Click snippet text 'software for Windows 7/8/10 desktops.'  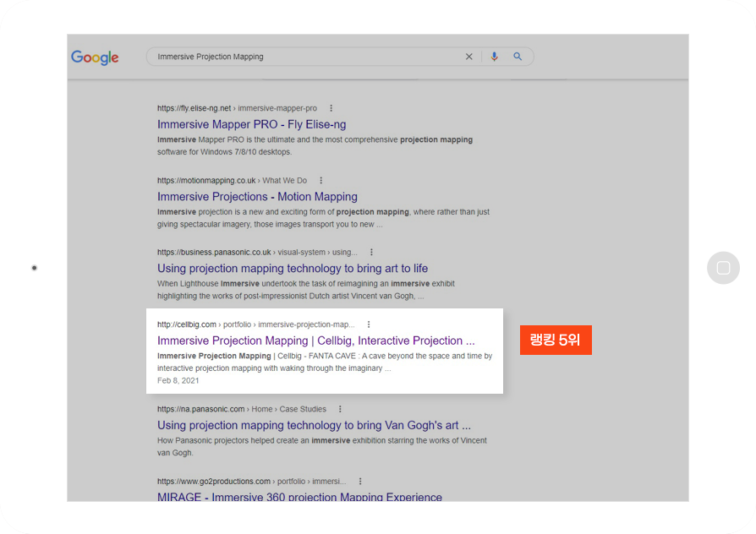point(225,152)
